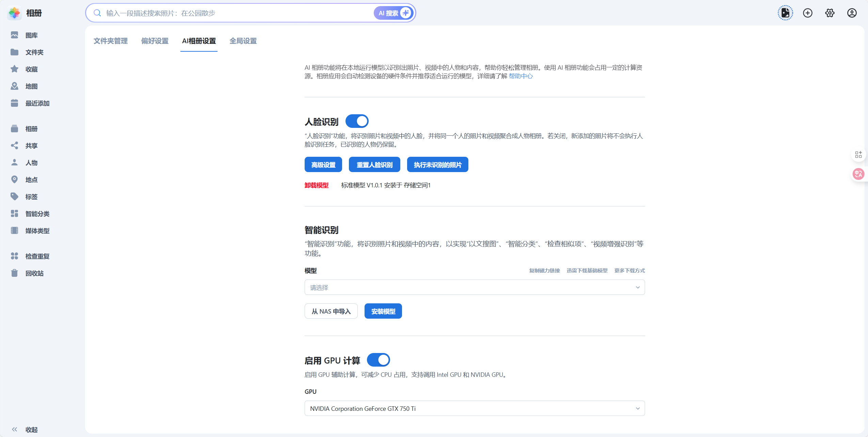Toggle the 人脸识别 face recognition switch
This screenshot has height=437, width=868.
coord(357,121)
